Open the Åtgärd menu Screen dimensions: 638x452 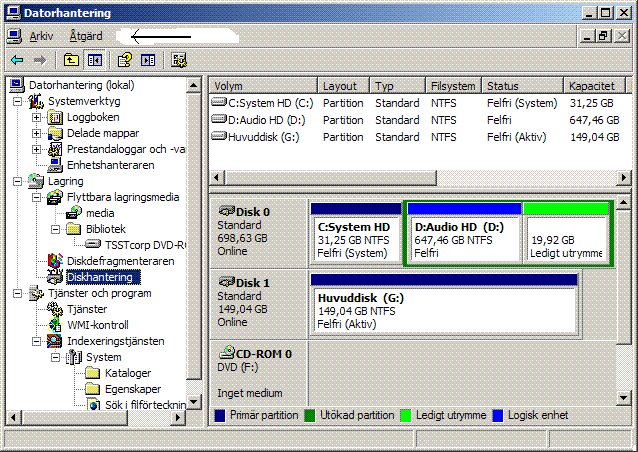click(x=86, y=35)
